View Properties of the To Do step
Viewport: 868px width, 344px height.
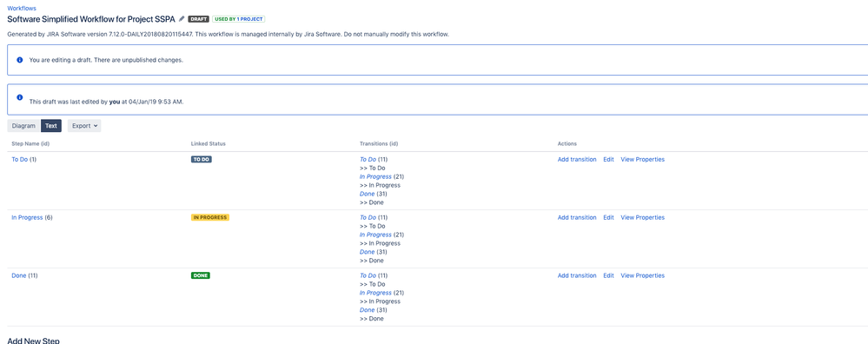[x=642, y=159]
